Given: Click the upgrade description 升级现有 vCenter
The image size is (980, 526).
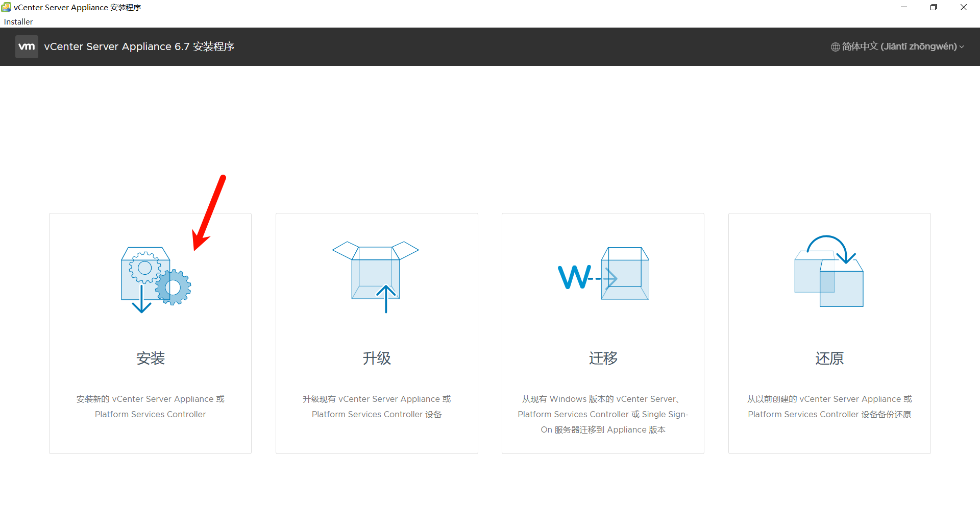Looking at the screenshot, I should pos(377,407).
